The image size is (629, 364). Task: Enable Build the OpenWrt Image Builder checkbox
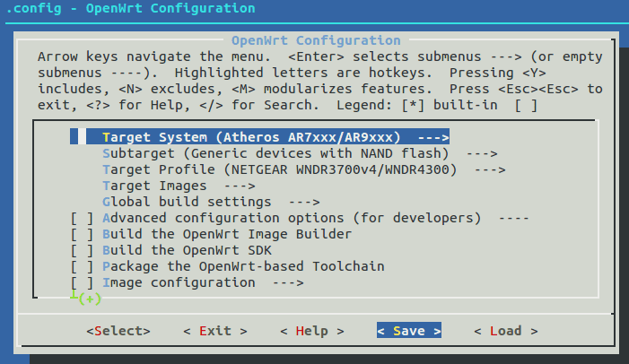click(82, 235)
